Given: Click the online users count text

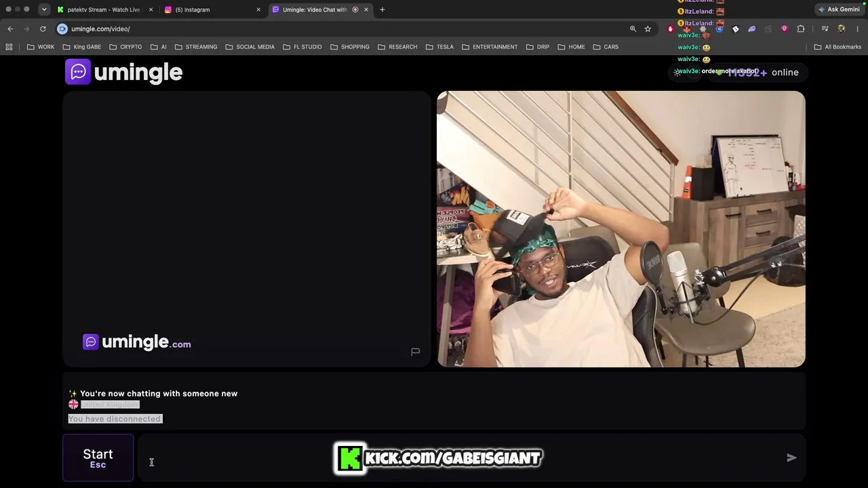Looking at the screenshot, I should point(762,73).
